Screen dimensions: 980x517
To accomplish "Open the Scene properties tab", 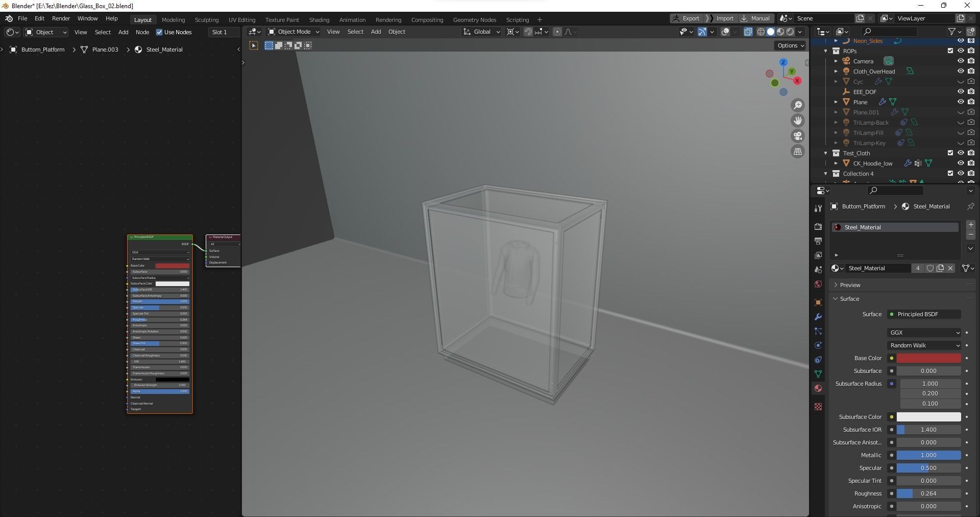I will (x=818, y=269).
